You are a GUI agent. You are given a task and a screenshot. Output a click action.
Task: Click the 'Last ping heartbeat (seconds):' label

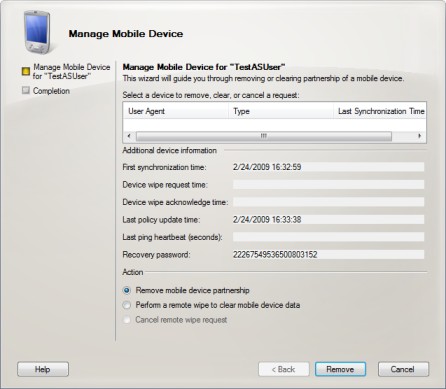172,237
